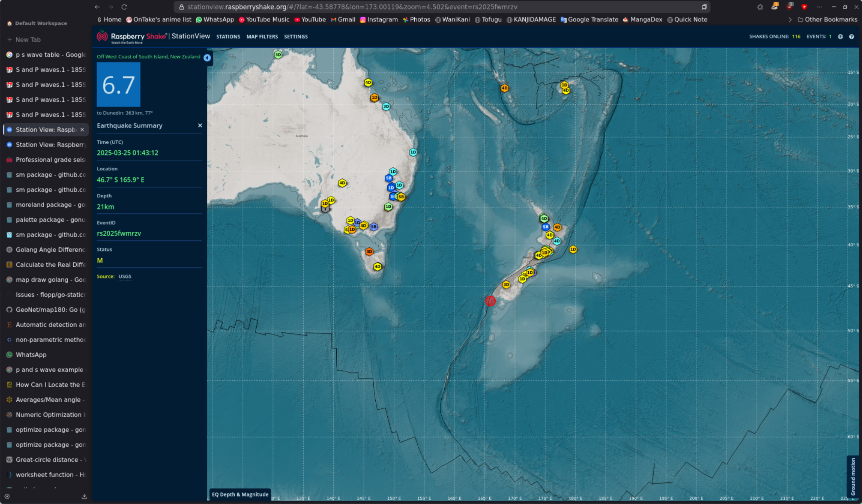Toggle the EQ Depth & Magnitude legend
The width and height of the screenshot is (862, 504).
pos(240,494)
